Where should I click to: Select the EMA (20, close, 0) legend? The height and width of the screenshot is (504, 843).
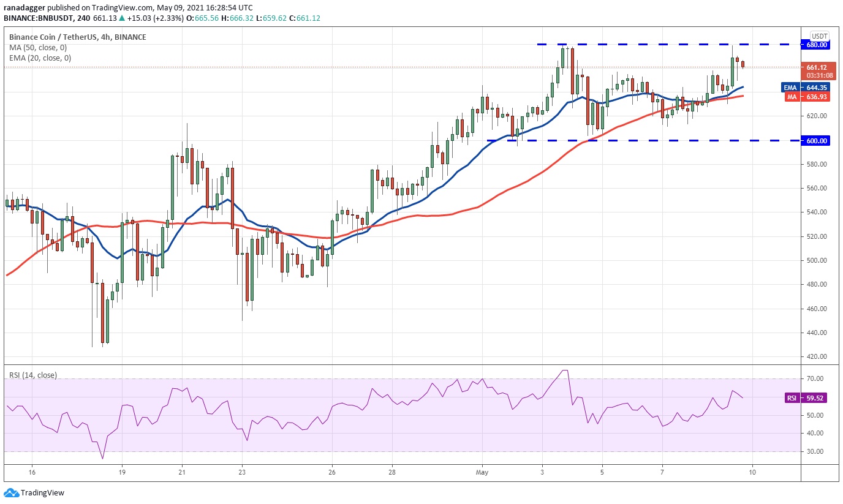tap(40, 58)
